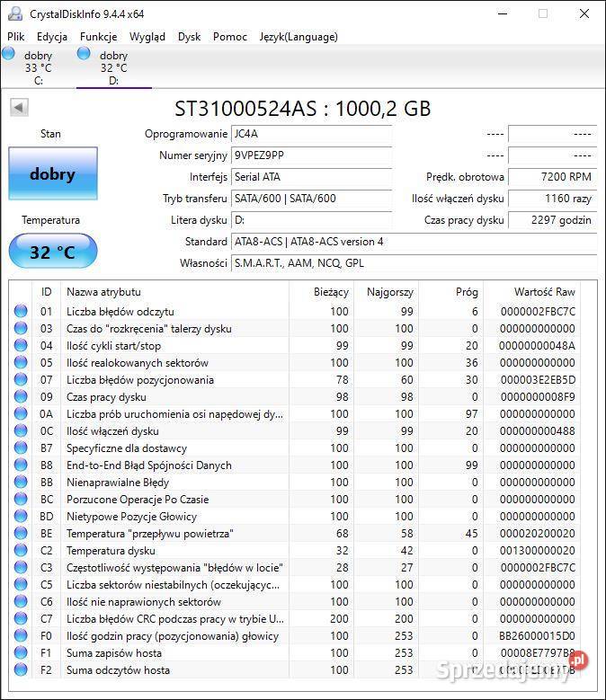Click the Interfejs field Serial ATA
Viewport: 606px width, 700px height.
coord(312,177)
